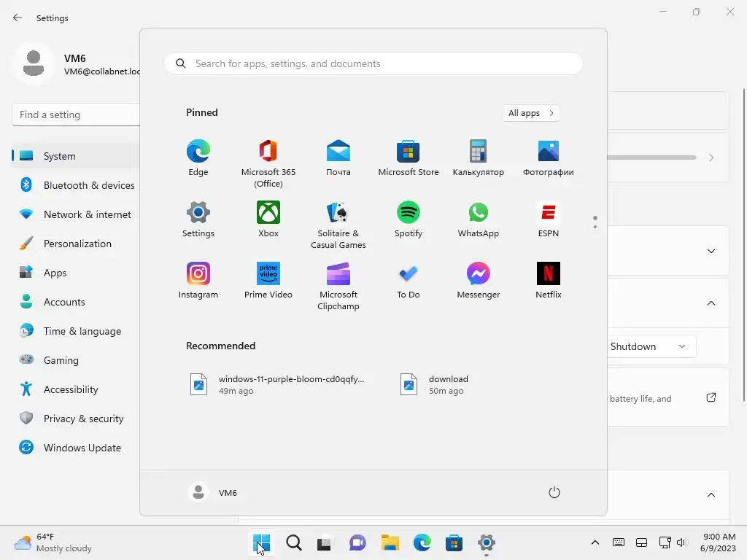Launch the ESPN app
Viewport: 747px width, 560px height.
[x=549, y=219]
